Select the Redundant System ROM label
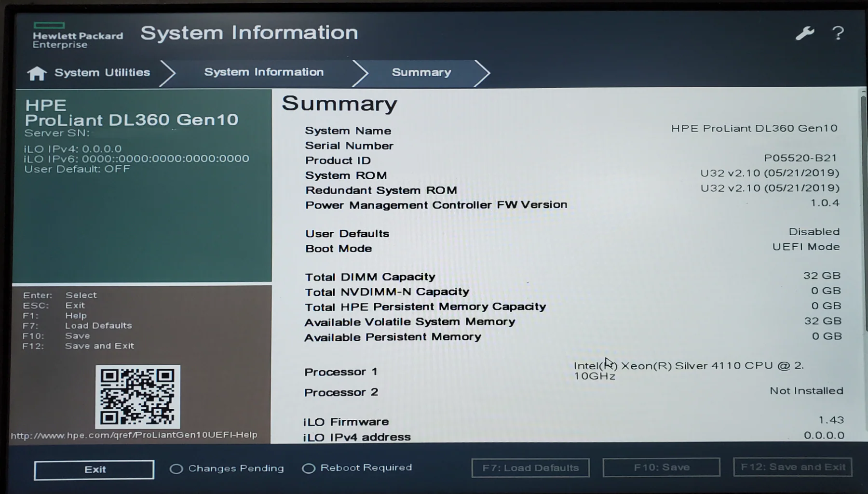868x494 pixels. click(x=381, y=190)
